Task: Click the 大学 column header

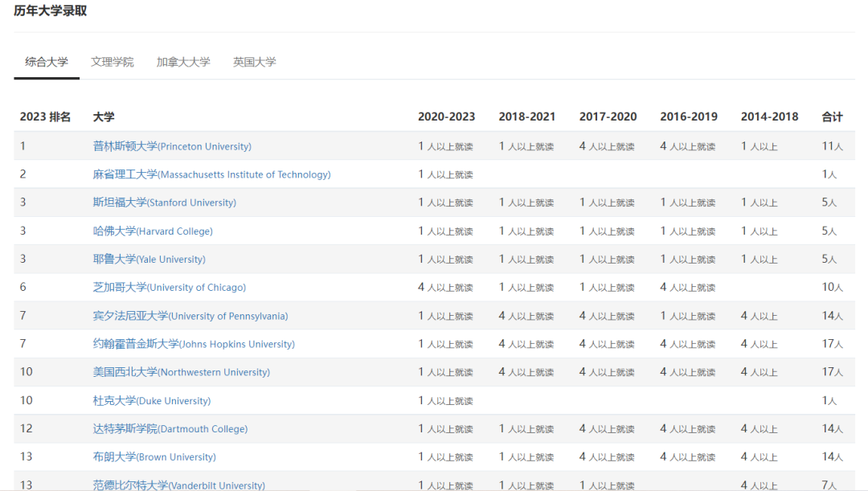Action: [x=104, y=117]
